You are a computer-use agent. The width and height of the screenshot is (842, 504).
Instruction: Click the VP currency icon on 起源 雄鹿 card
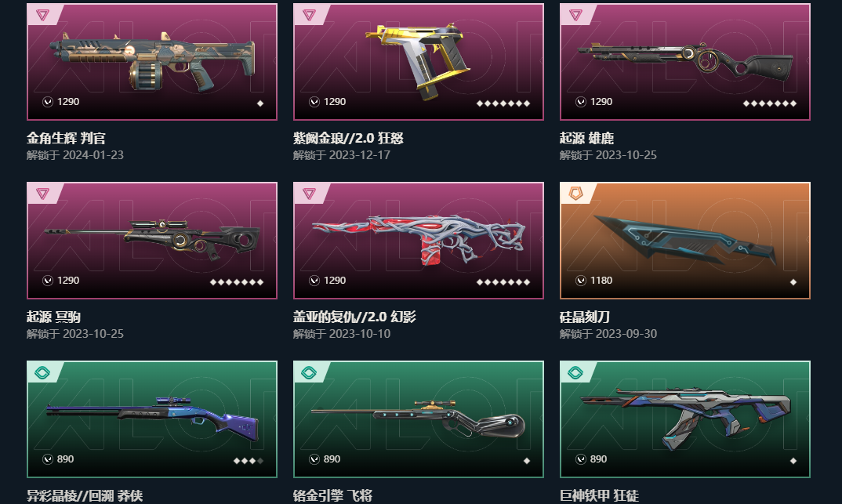point(580,101)
